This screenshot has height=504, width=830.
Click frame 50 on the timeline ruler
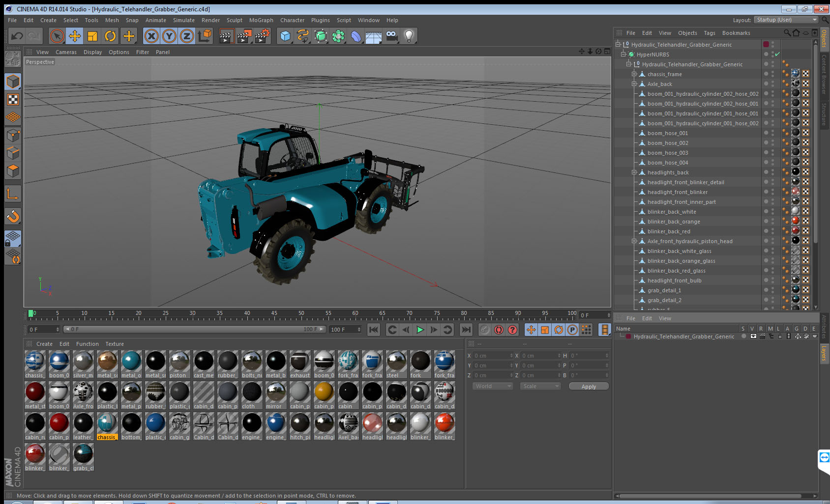pyautogui.click(x=301, y=313)
